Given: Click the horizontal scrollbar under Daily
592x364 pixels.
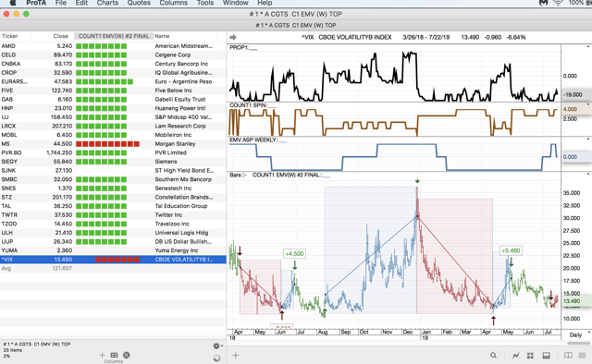Looking at the screenshot, I should 579,344.
